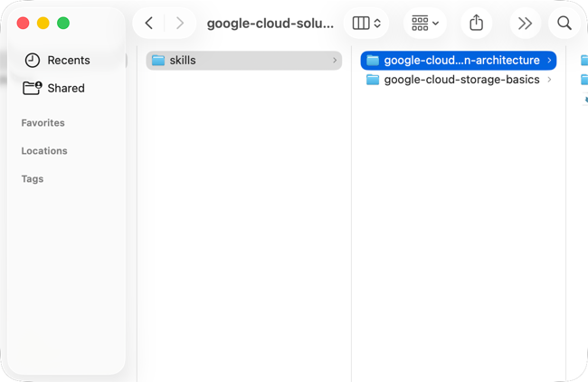Image resolution: width=588 pixels, height=382 pixels.
Task: Click the google-cloud-solu... window title
Action: tap(270, 24)
